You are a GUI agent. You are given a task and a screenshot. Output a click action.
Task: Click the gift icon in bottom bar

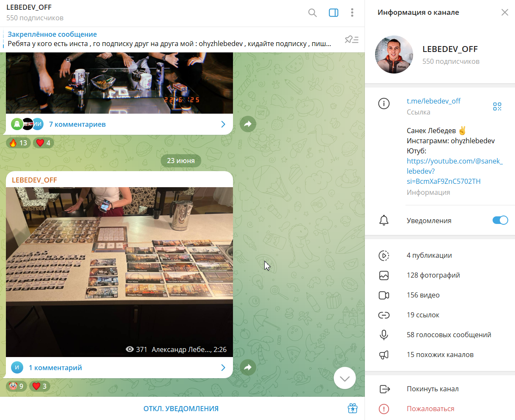click(x=352, y=408)
